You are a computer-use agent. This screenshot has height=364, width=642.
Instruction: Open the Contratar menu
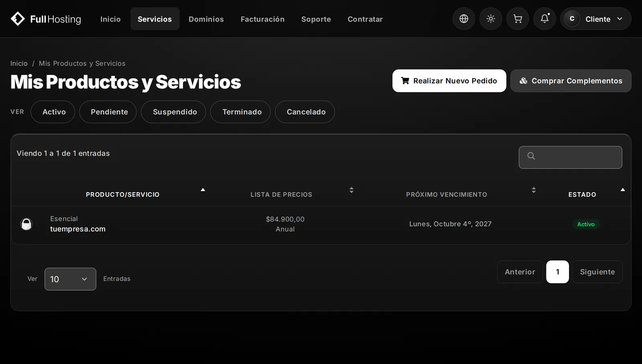[365, 19]
